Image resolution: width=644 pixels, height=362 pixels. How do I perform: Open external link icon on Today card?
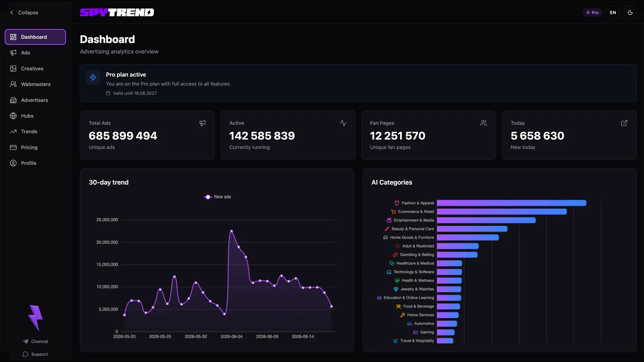pos(624,123)
